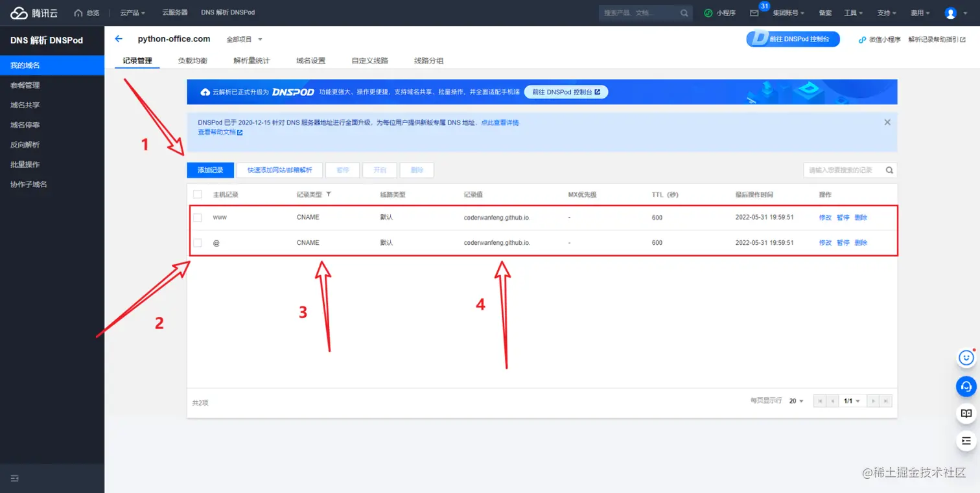Image resolution: width=980 pixels, height=493 pixels.
Task: Change rows per page from 20
Action: point(796,401)
